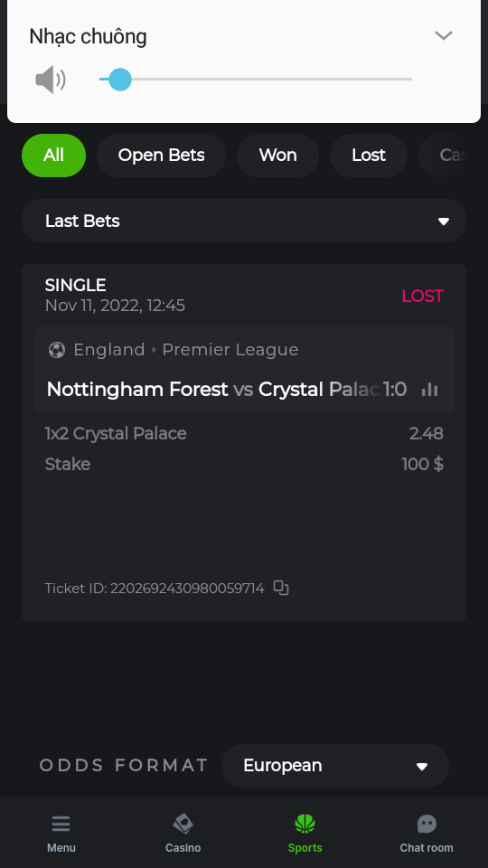Image resolution: width=488 pixels, height=868 pixels.
Task: Open the Last Bets dropdown
Action: coord(244,221)
